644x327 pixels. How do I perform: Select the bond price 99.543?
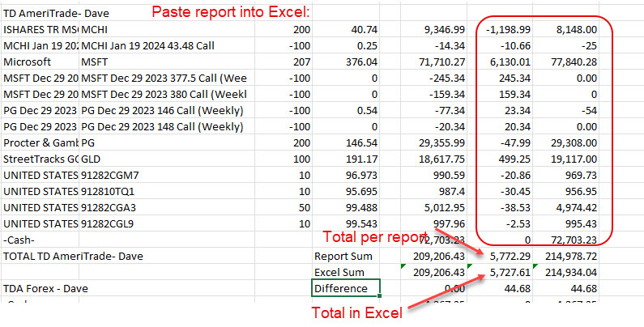(x=346, y=224)
